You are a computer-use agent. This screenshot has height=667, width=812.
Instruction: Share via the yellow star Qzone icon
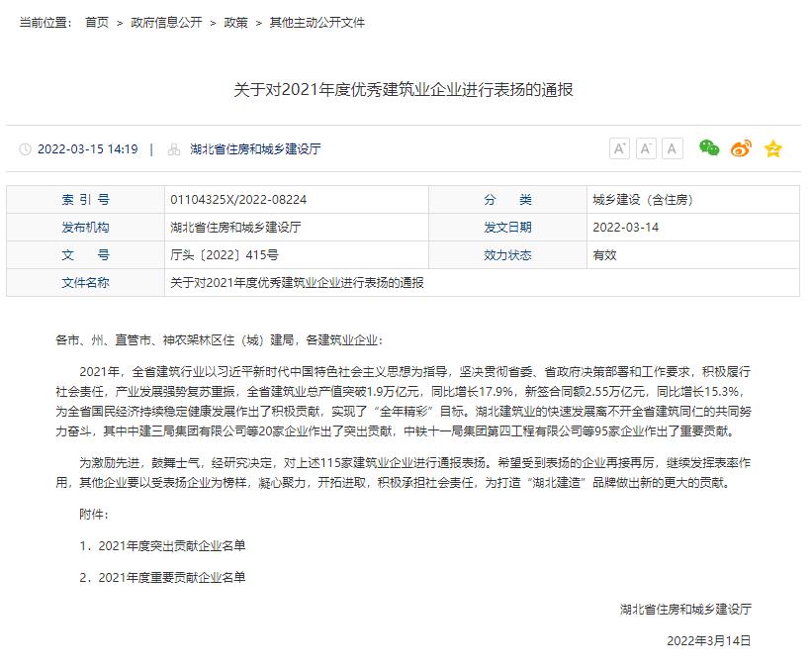pos(772,148)
